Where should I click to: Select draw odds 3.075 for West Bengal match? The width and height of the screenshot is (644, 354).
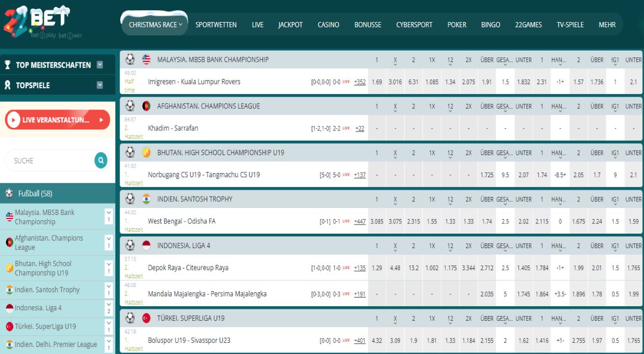[x=395, y=221]
